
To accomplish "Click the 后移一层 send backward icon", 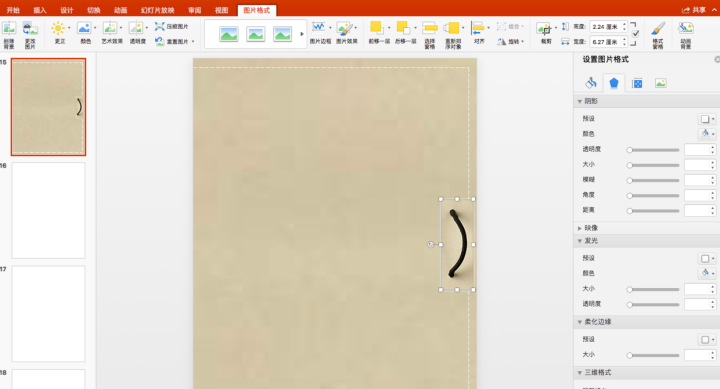I will (x=403, y=28).
